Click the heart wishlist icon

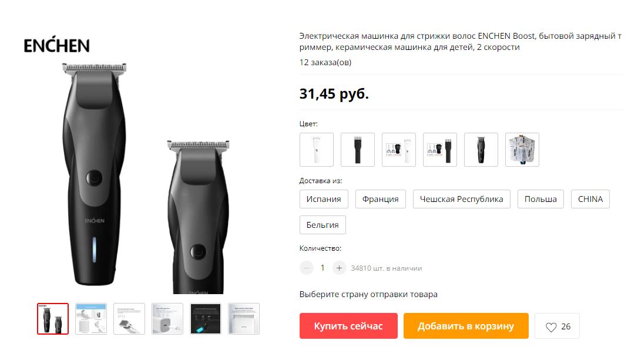click(551, 327)
